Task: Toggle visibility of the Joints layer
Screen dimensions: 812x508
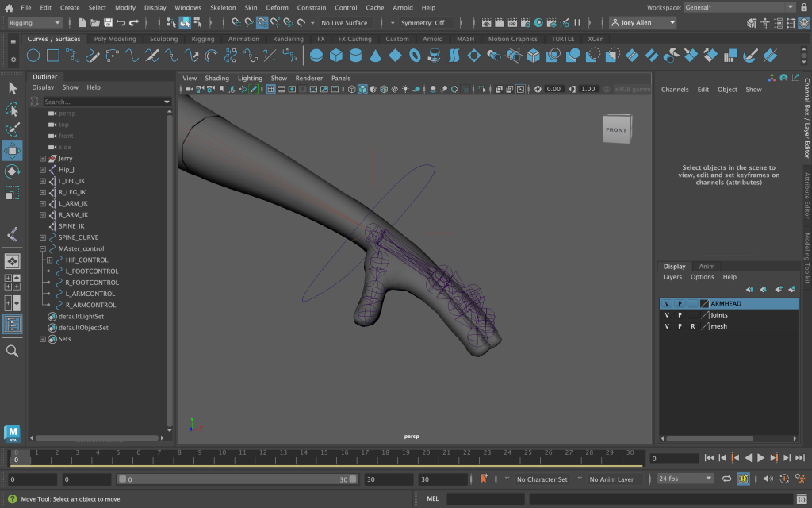Action: [667, 315]
